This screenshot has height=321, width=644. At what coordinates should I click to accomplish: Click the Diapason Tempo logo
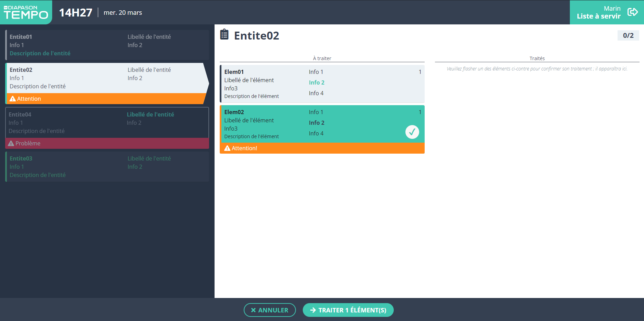click(x=26, y=12)
